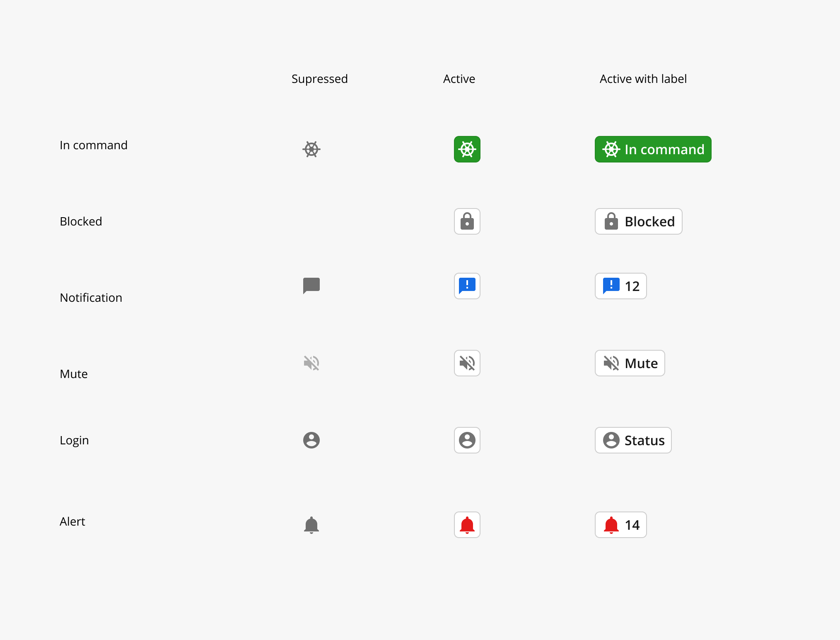840x640 pixels.
Task: Open the Status user button
Action: (x=633, y=440)
